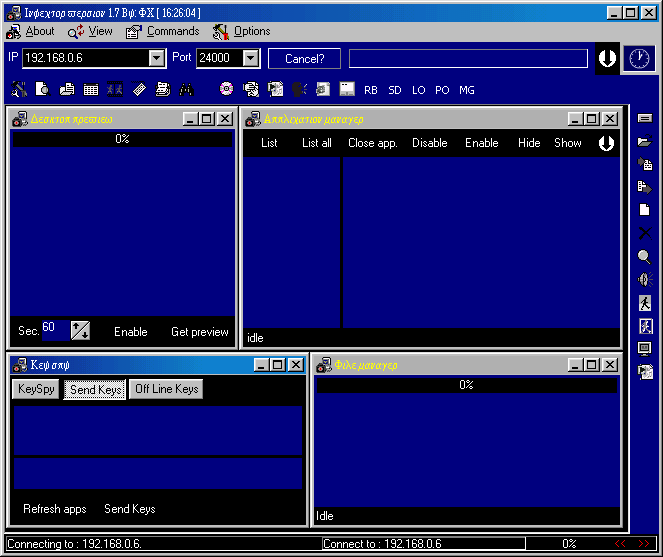
Task: Click the printer icon in the main toolbar
Action: [162, 89]
